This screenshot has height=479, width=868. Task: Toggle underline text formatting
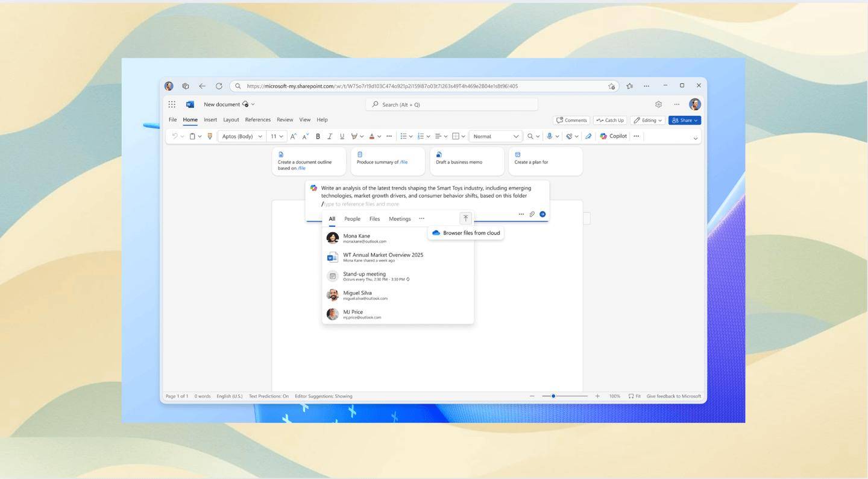[342, 136]
